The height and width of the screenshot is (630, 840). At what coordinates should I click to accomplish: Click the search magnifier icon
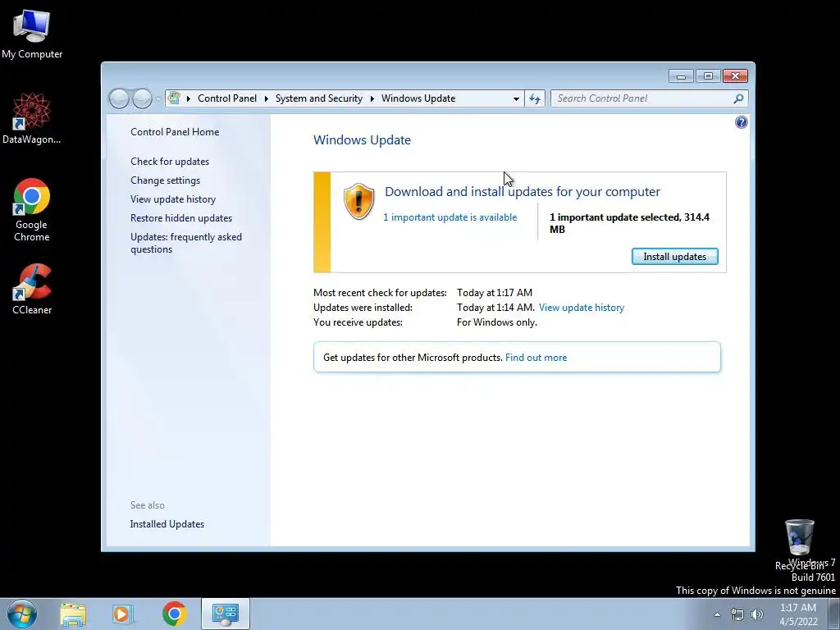click(x=739, y=98)
